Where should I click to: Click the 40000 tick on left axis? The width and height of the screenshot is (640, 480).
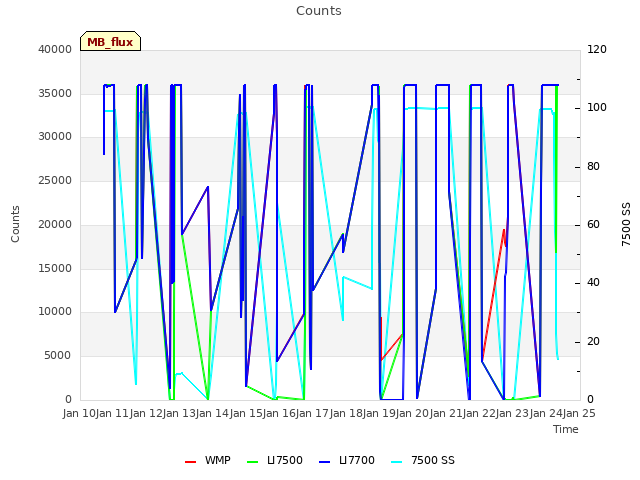55,49
